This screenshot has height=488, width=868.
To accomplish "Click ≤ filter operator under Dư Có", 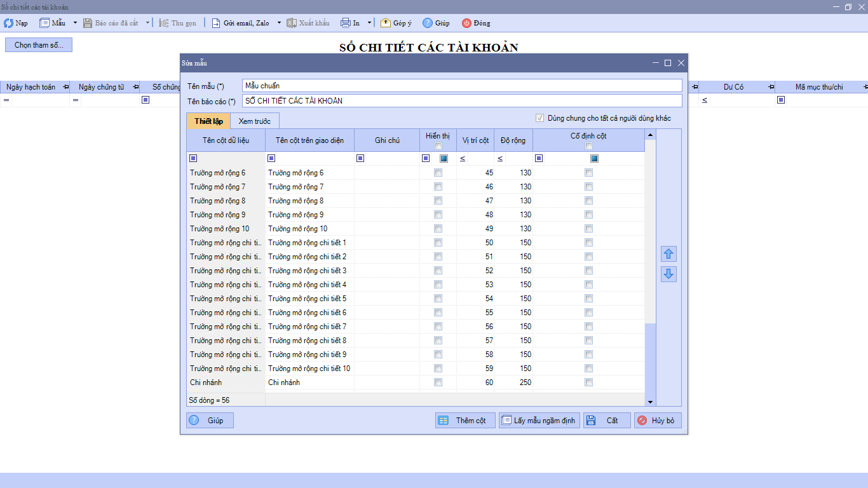I will [x=705, y=100].
